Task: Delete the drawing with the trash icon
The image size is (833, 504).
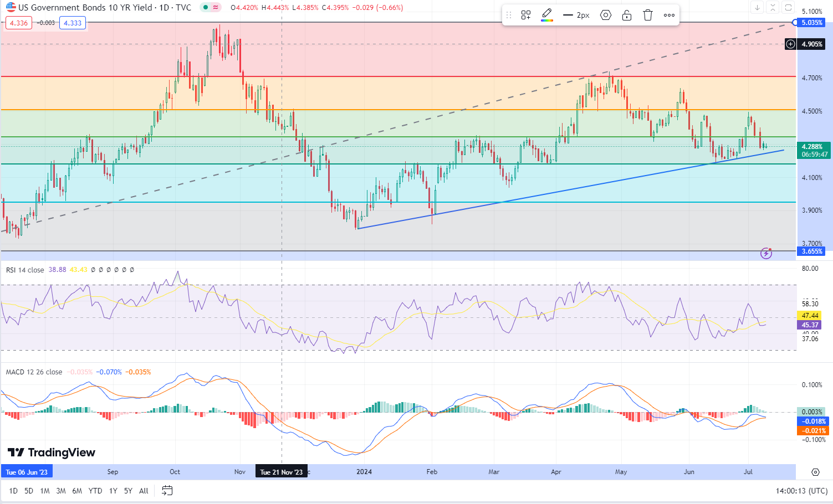Action: [648, 15]
